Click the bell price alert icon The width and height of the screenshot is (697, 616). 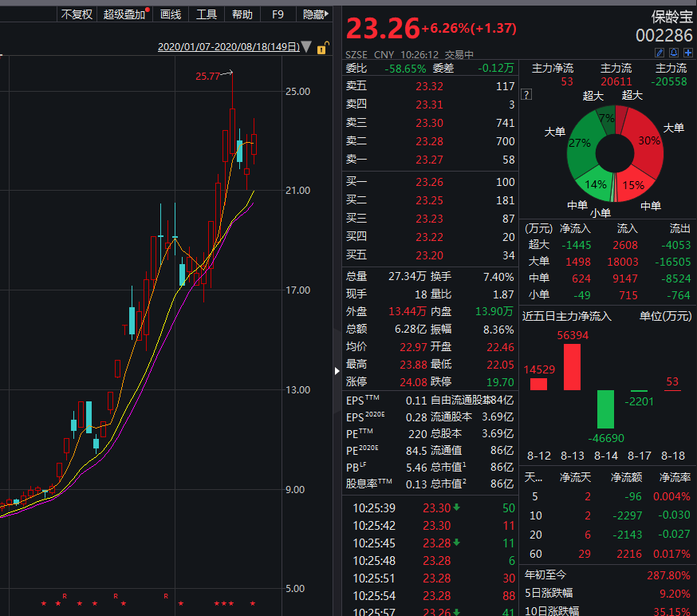[673, 53]
